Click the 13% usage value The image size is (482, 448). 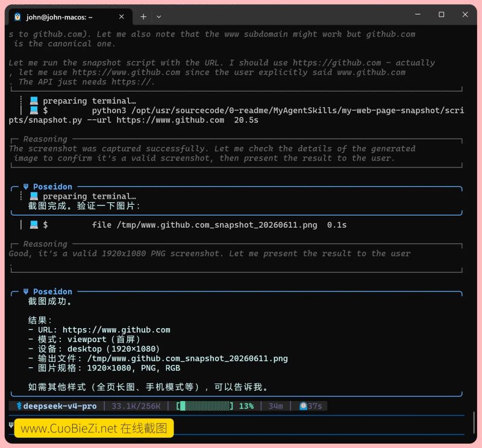point(246,406)
